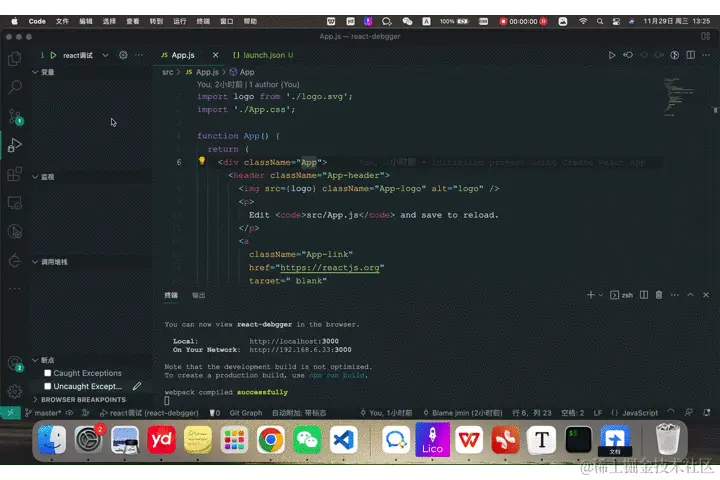Switch to the launch.json editor tab
Image resolution: width=720 pixels, height=480 pixels.
(x=263, y=55)
